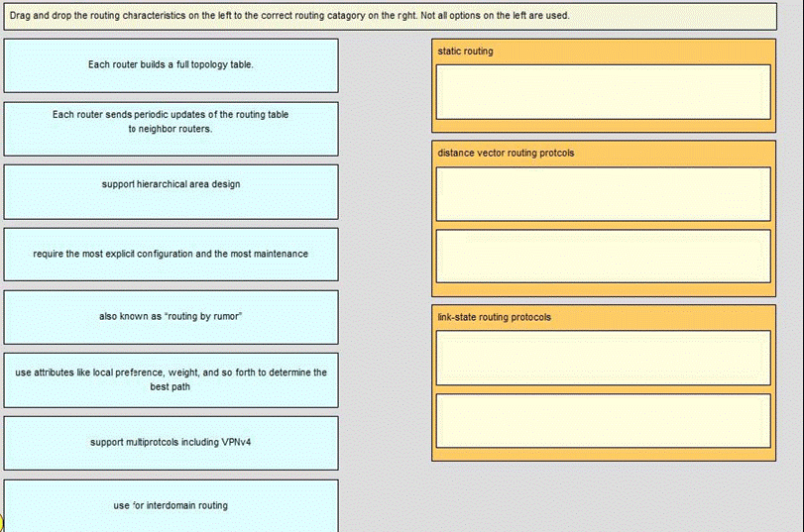Viewport: 804px width, 532px height.
Task: Click the 'also known as routing by rumor' box
Action: 171,317
